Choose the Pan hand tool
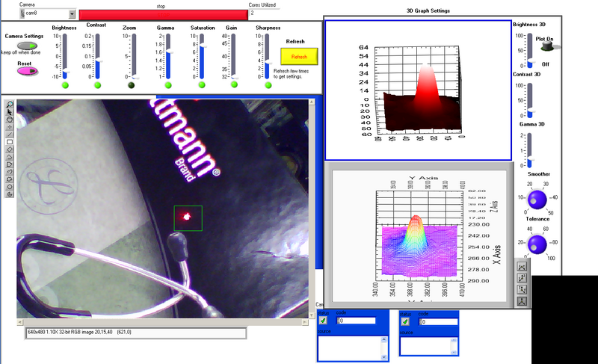The width and height of the screenshot is (598, 364). coord(10,120)
